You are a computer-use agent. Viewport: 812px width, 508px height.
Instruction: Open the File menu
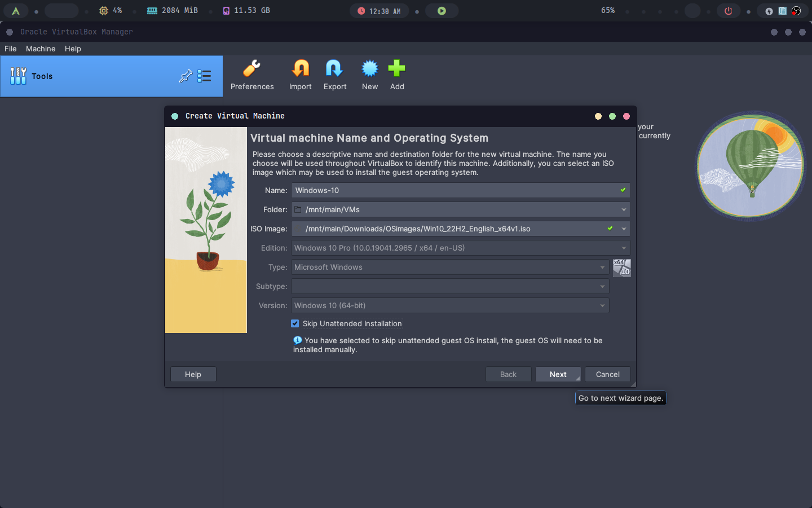click(x=11, y=49)
